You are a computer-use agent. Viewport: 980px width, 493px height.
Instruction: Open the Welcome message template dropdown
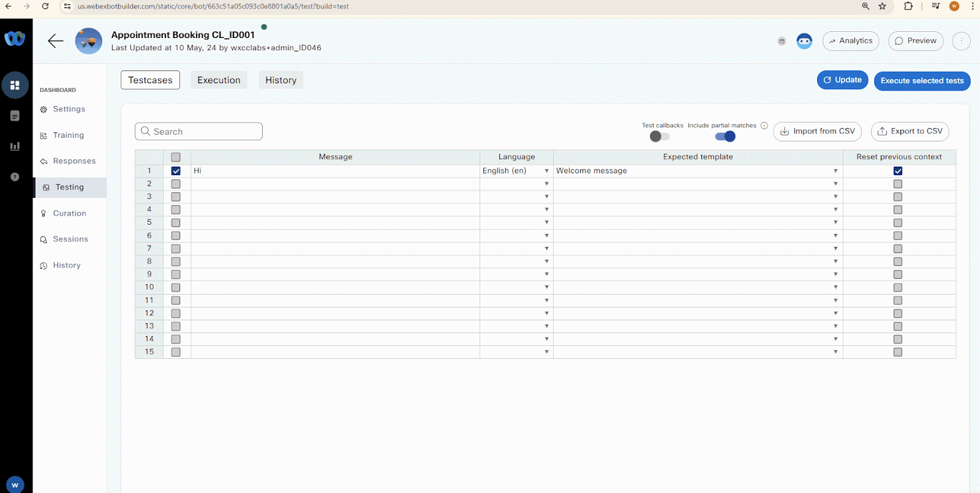pos(835,171)
